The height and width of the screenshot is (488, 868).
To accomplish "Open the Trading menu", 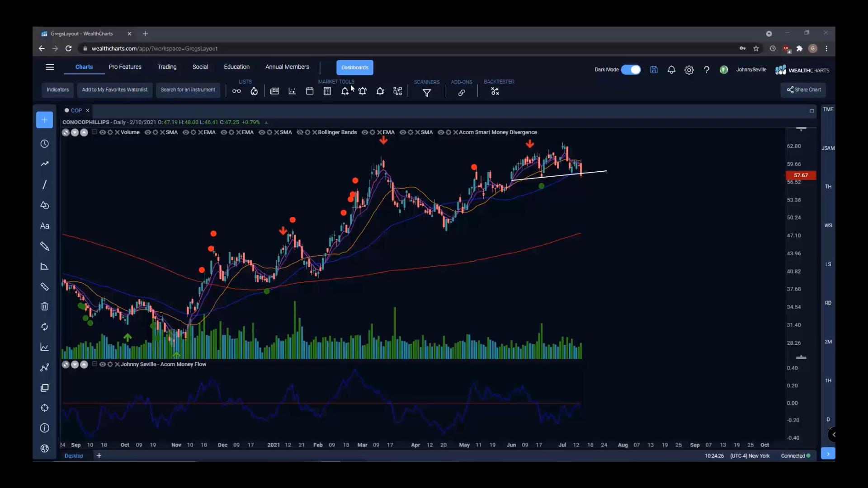I will tap(167, 67).
